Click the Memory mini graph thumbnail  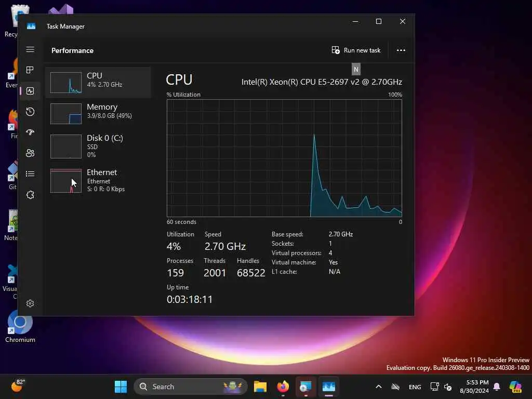(66, 114)
